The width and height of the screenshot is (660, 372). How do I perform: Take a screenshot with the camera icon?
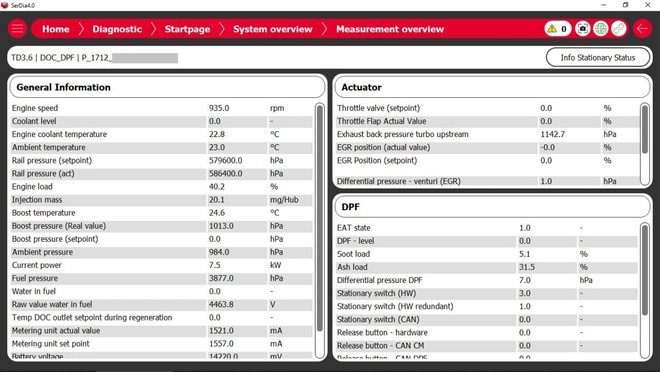583,29
